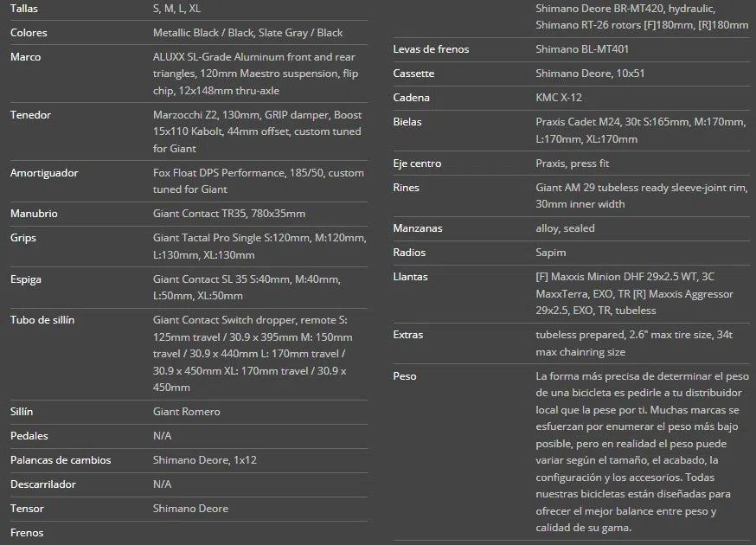
Task: Click the Cassette row label
Action: [x=413, y=74]
